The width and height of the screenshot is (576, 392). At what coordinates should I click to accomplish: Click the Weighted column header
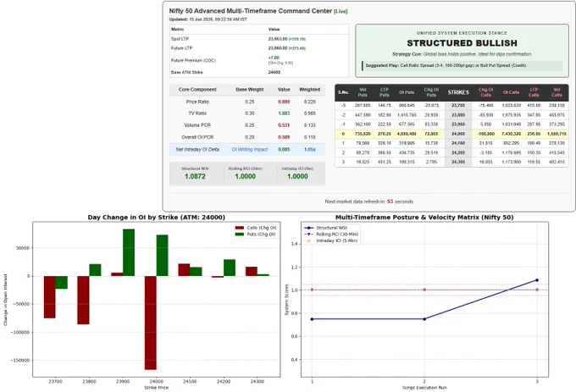(310, 90)
